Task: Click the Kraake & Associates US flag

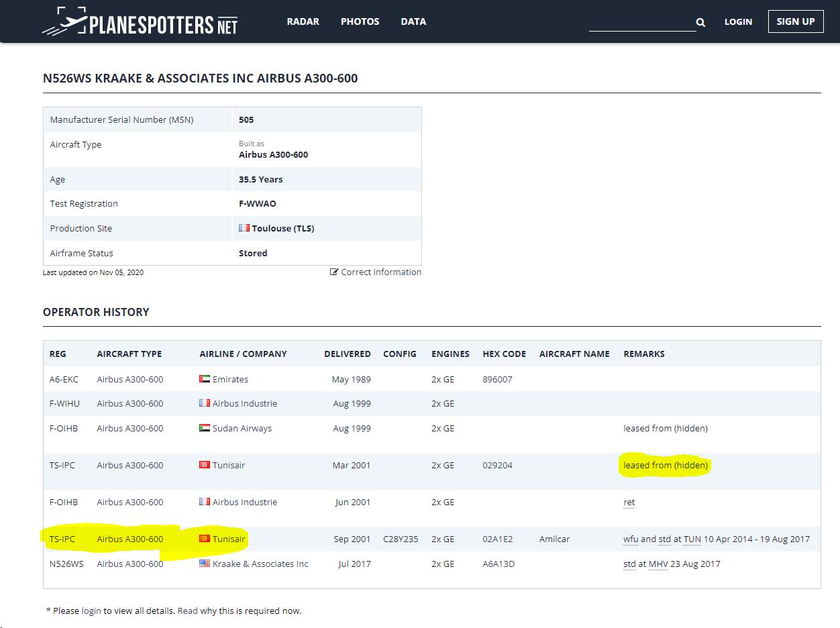Action: pos(205,564)
